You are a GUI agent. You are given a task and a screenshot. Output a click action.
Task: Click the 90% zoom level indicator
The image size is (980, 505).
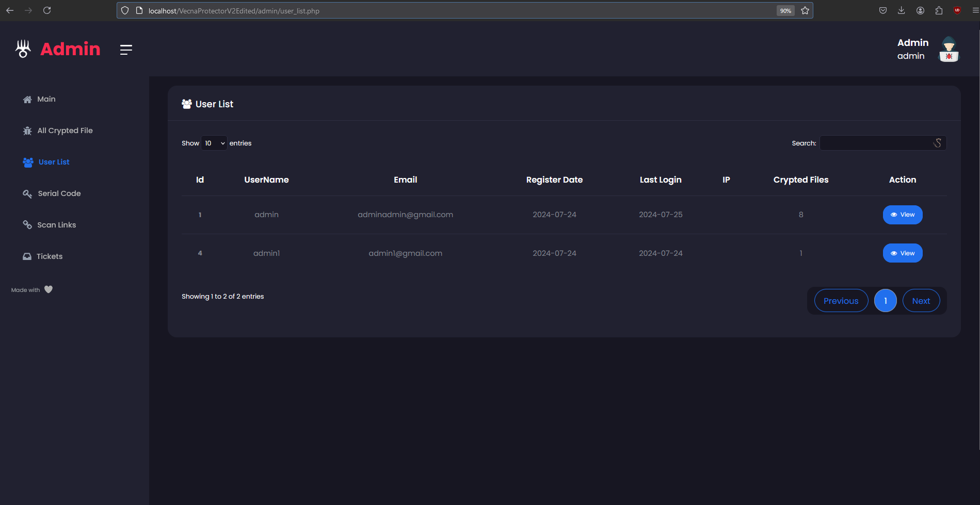click(x=785, y=10)
